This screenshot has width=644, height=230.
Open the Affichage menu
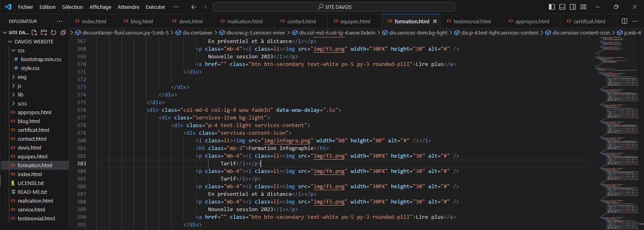coord(100,7)
